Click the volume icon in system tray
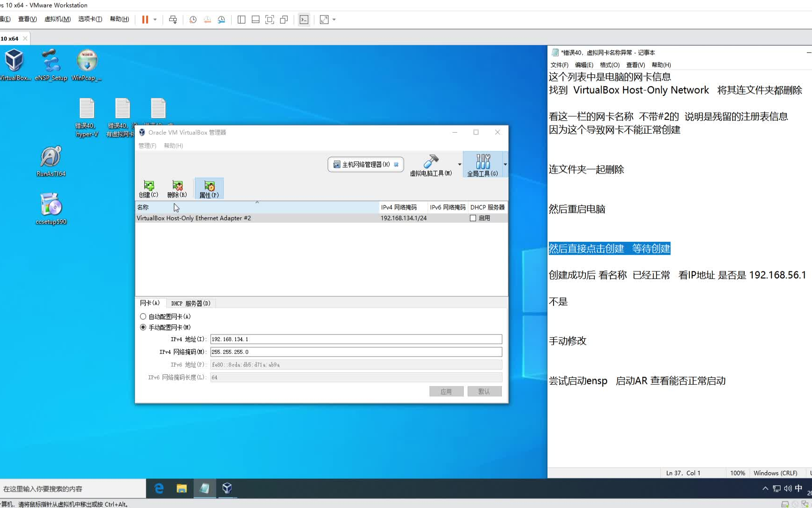The image size is (812, 508). pyautogui.click(x=788, y=489)
